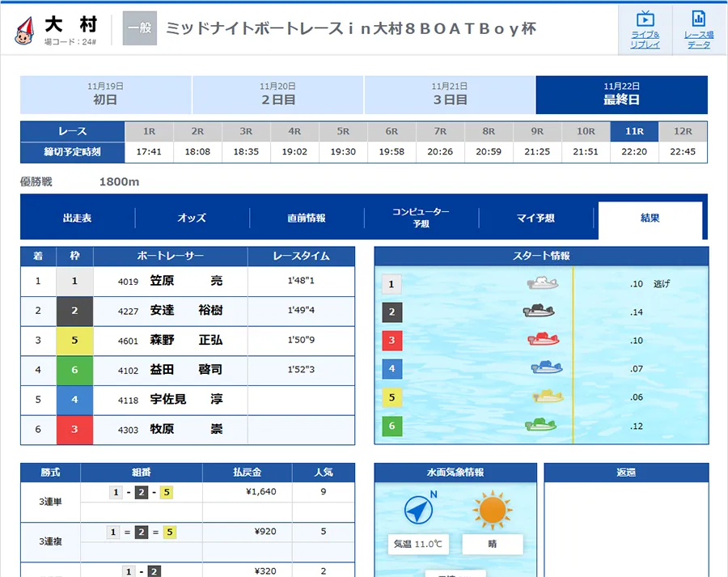This screenshot has height=577, width=728.
Task: Open the オッズ tab
Action: (192, 218)
